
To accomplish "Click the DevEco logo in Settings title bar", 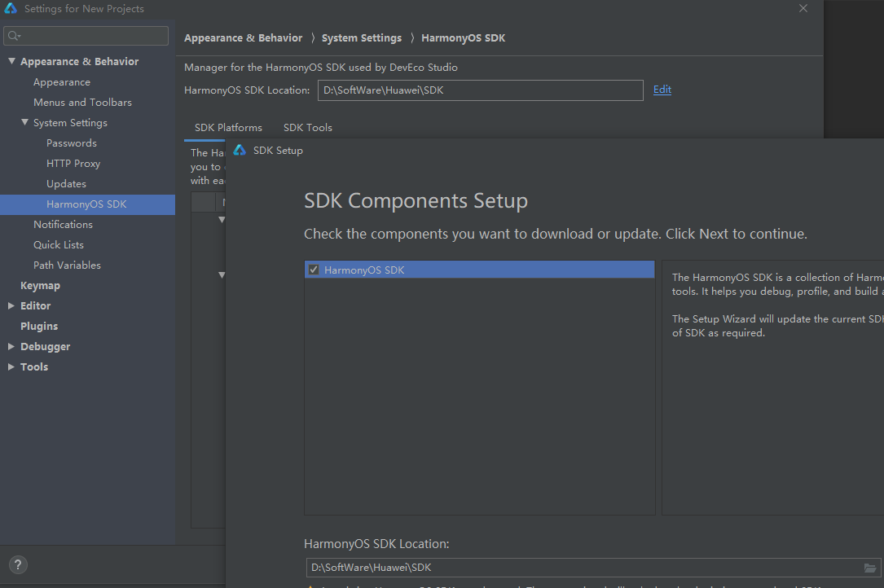I will click(11, 9).
